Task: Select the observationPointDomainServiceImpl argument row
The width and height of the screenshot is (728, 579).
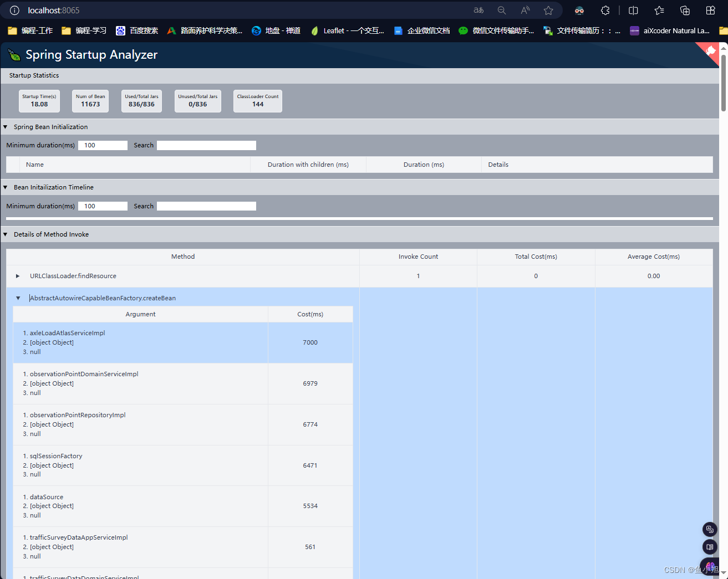Action: (183, 383)
